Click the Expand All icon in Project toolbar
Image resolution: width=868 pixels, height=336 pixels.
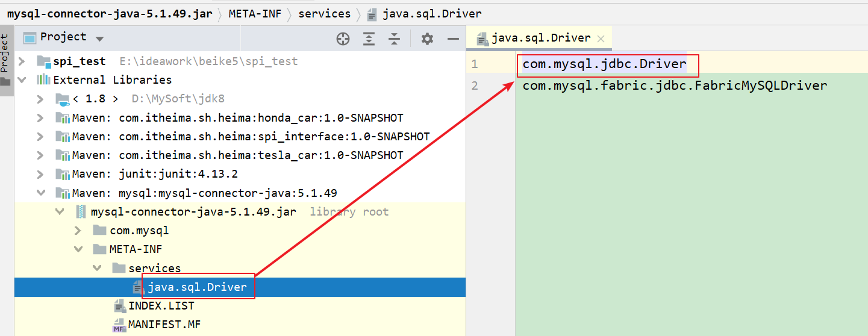tap(369, 39)
